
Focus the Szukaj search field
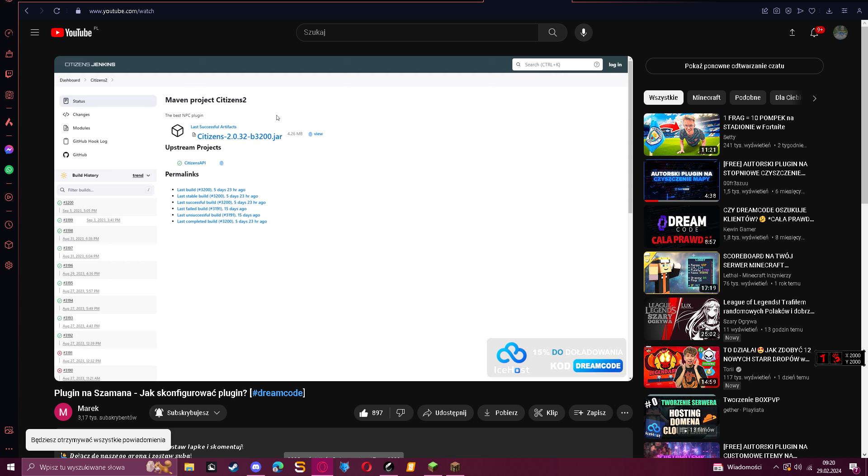pos(417,33)
